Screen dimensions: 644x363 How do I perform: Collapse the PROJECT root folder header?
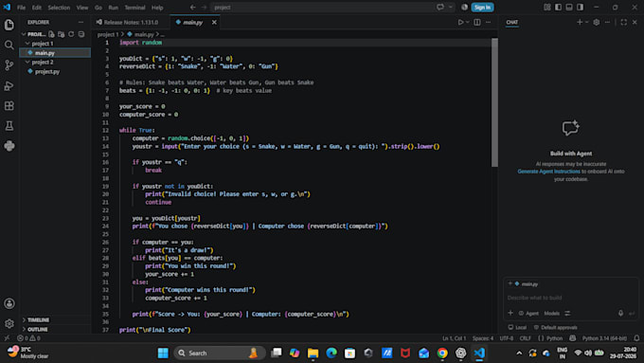(x=33, y=34)
